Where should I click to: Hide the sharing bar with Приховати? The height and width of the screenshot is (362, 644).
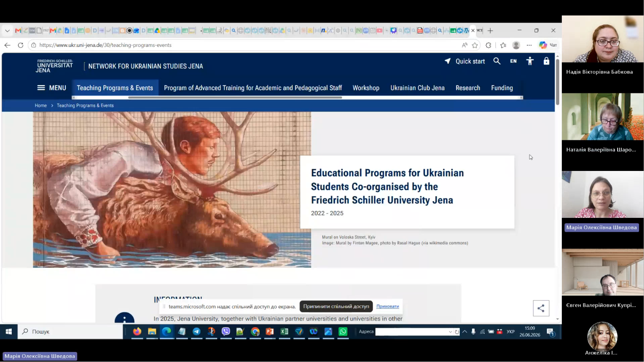(388, 306)
